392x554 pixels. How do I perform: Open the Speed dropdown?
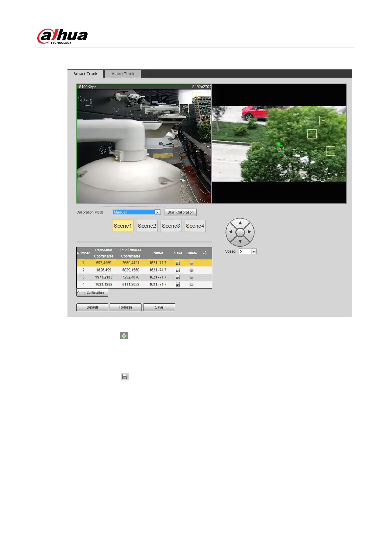pos(248,251)
